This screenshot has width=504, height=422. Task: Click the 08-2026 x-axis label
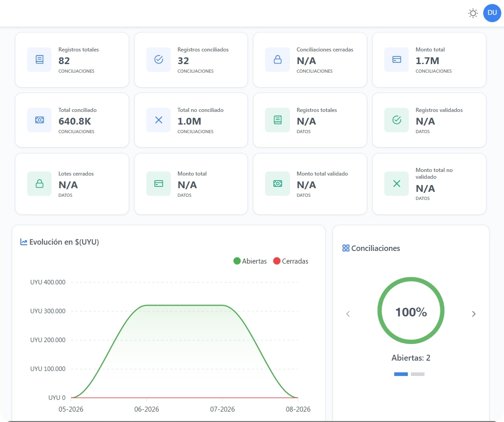[298, 409]
